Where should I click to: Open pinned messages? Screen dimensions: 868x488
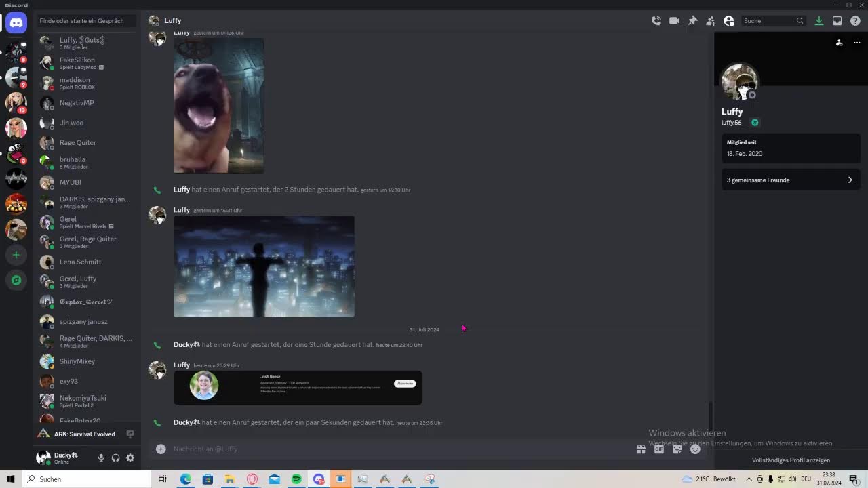point(692,21)
